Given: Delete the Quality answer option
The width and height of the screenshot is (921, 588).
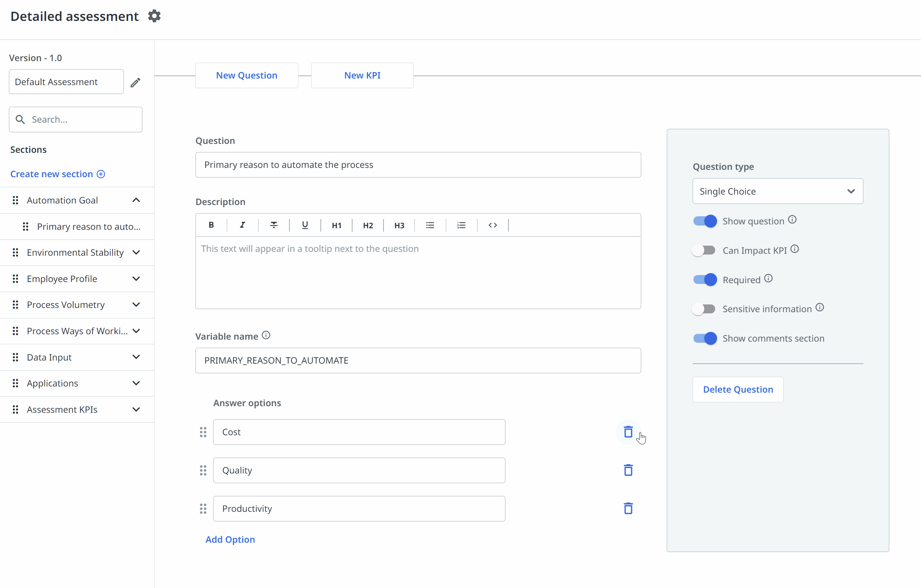Looking at the screenshot, I should (x=628, y=470).
